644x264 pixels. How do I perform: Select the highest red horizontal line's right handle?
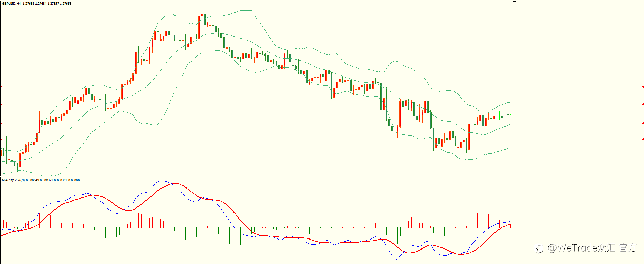(x=643, y=87)
